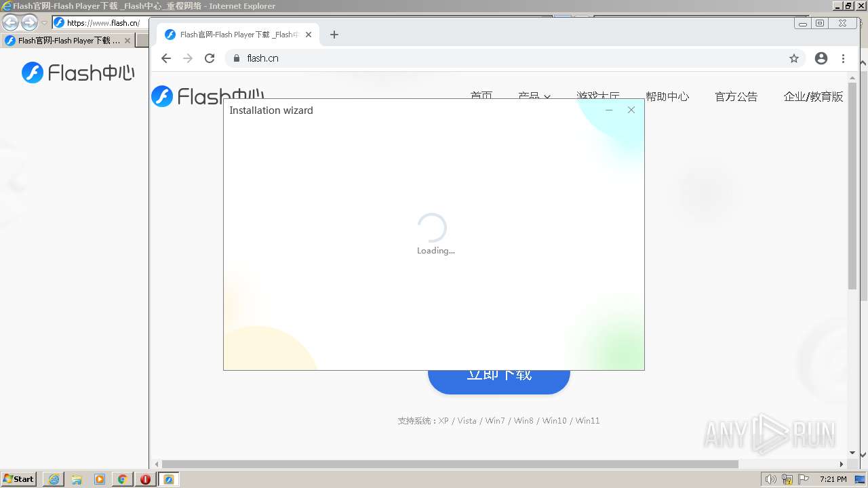The height and width of the screenshot is (488, 868).
Task: Click Internet Explorer back button
Action: click(10, 22)
